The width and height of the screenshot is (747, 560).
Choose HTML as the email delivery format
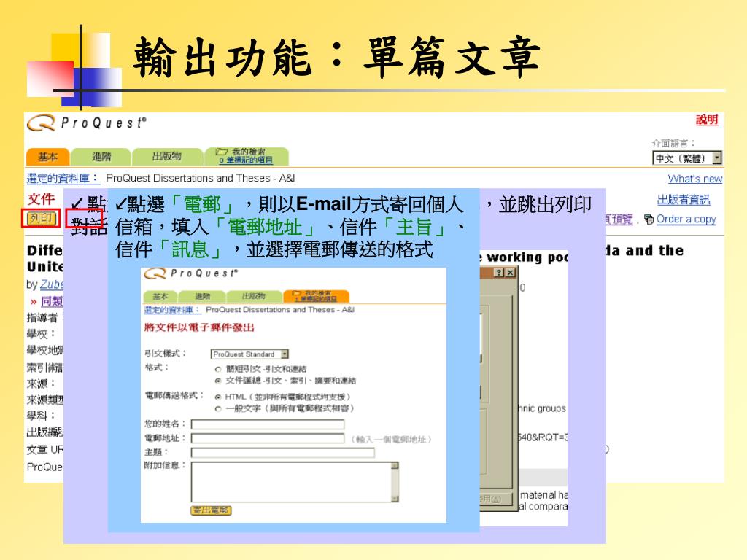218,397
